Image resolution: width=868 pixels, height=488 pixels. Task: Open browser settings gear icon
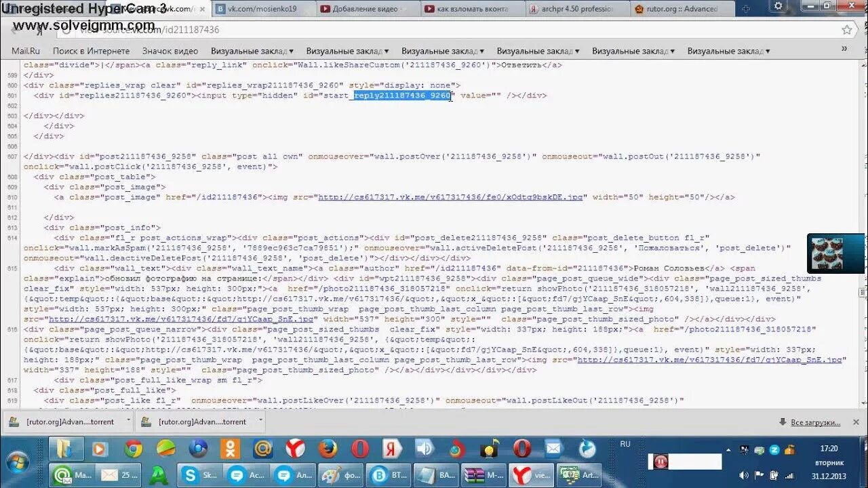coord(778,6)
